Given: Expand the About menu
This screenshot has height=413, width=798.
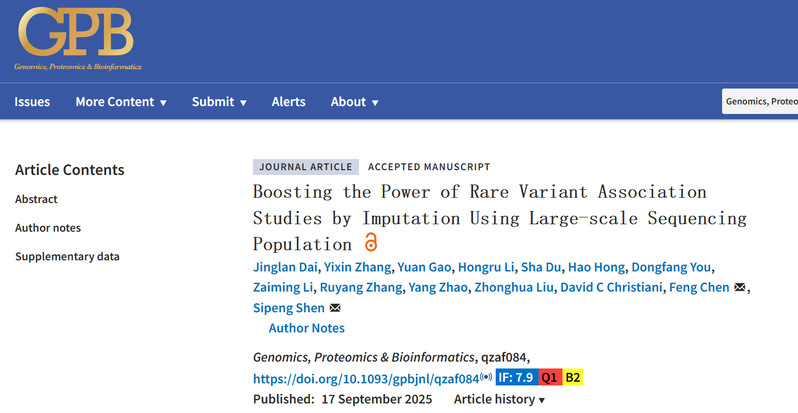Looking at the screenshot, I should [x=355, y=102].
